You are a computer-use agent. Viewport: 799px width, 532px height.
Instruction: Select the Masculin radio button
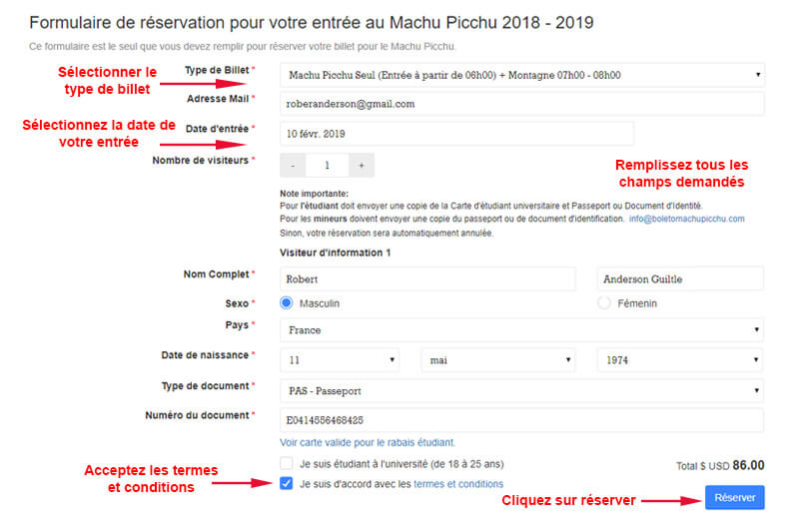click(287, 302)
